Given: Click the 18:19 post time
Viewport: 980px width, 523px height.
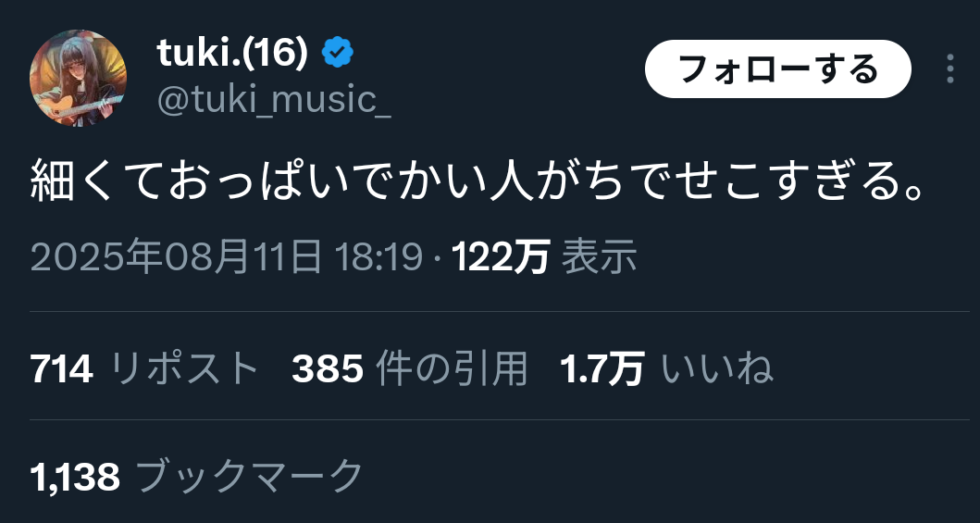Looking at the screenshot, I should (378, 256).
